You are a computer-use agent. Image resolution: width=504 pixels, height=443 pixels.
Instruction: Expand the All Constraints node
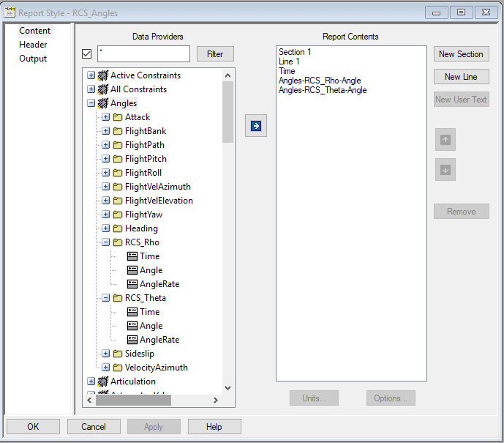(91, 89)
